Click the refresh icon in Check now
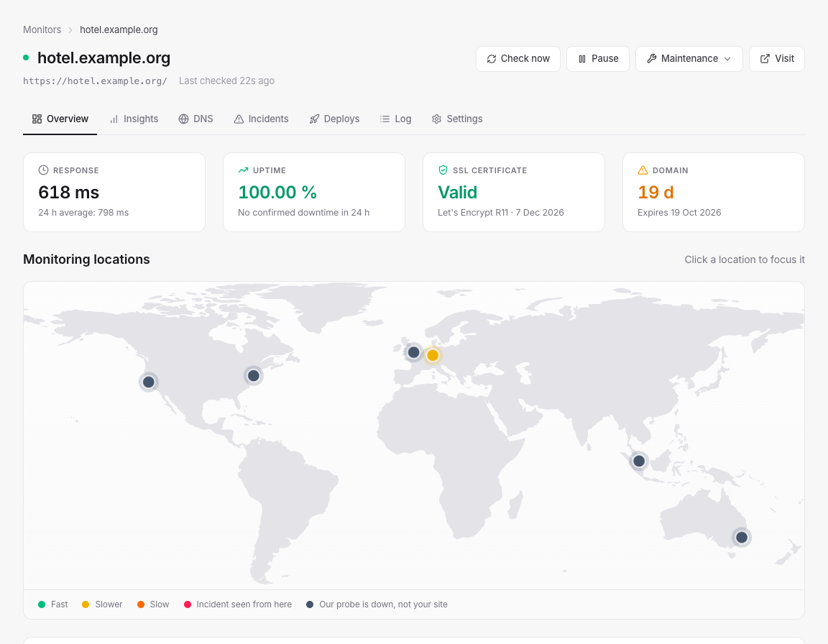 492,59
